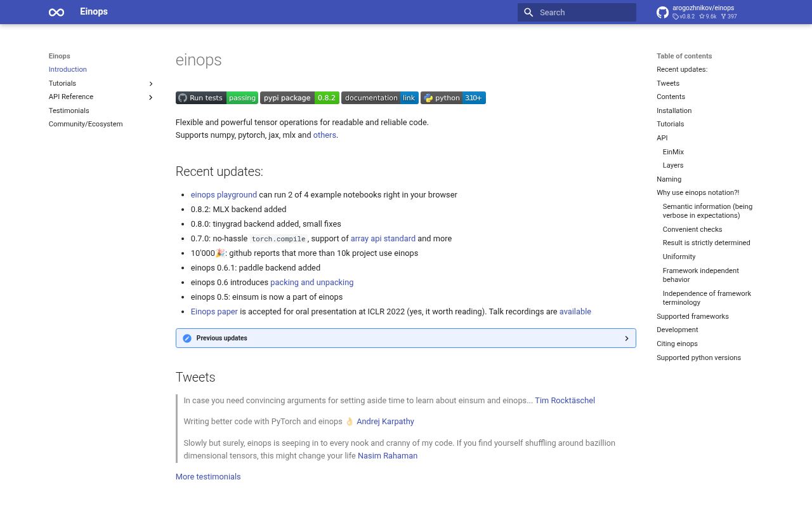Viewport: 812px width, 508px height.
Task: Jump to 'Result is strictly determined' section
Action: [706, 243]
